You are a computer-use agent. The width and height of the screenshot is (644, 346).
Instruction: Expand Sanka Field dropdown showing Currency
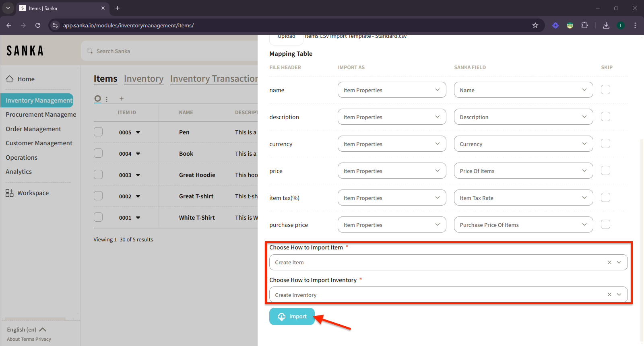tap(523, 144)
